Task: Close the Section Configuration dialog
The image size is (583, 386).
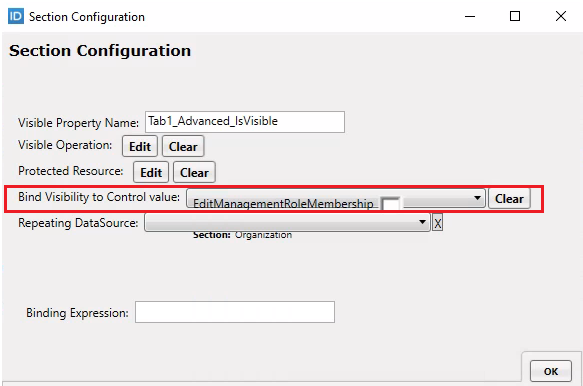Action: [x=561, y=16]
